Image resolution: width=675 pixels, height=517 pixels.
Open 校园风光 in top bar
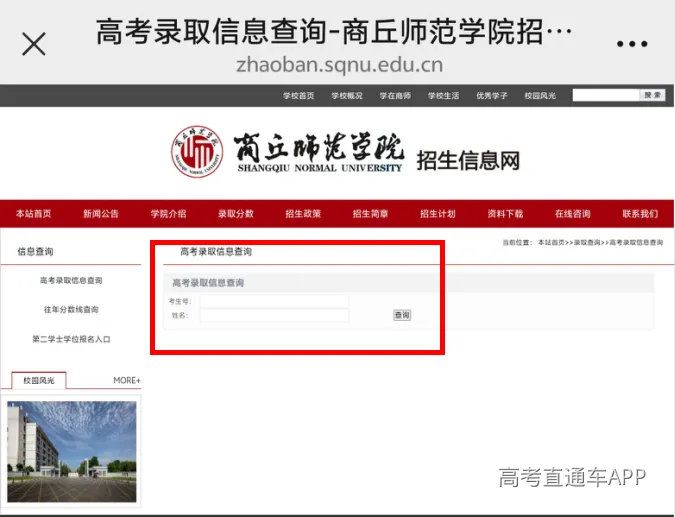point(540,96)
